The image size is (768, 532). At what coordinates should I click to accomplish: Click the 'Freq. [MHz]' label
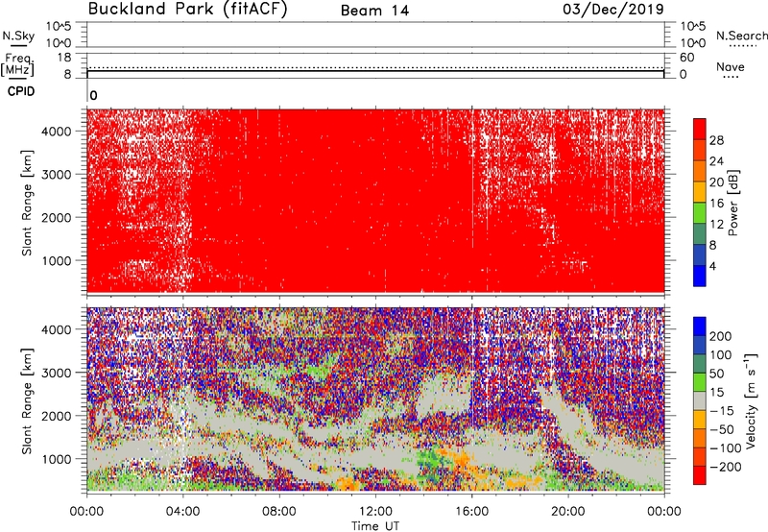point(17,65)
